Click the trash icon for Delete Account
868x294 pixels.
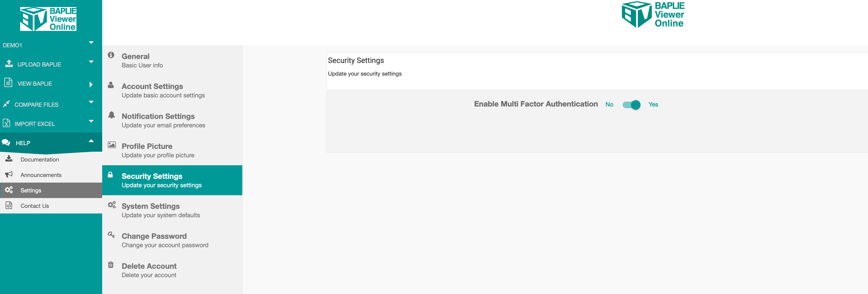coord(111,265)
